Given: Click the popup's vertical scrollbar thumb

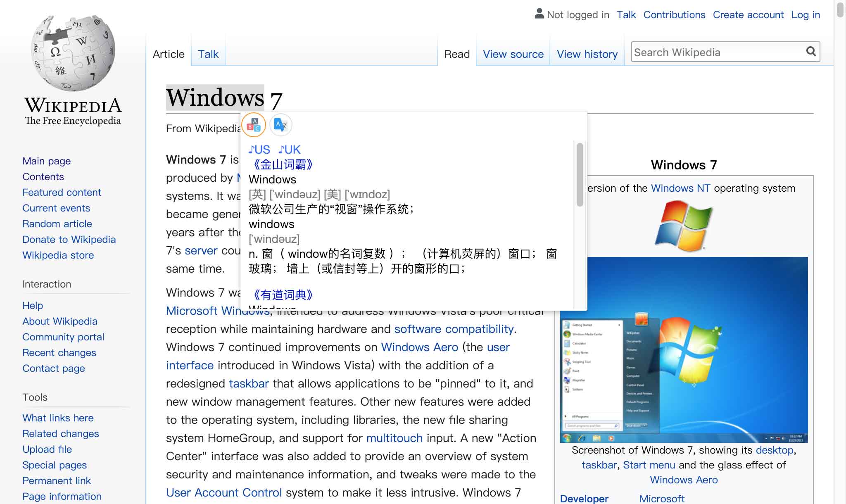Looking at the screenshot, I should point(580,174).
